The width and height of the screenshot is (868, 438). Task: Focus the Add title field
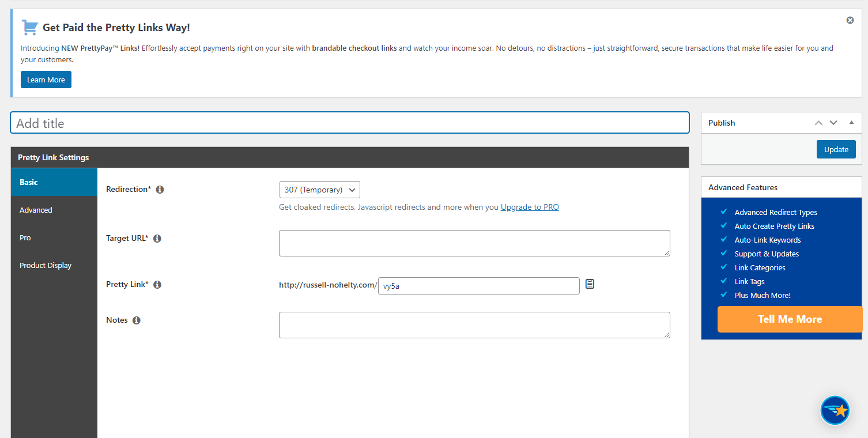click(x=350, y=123)
